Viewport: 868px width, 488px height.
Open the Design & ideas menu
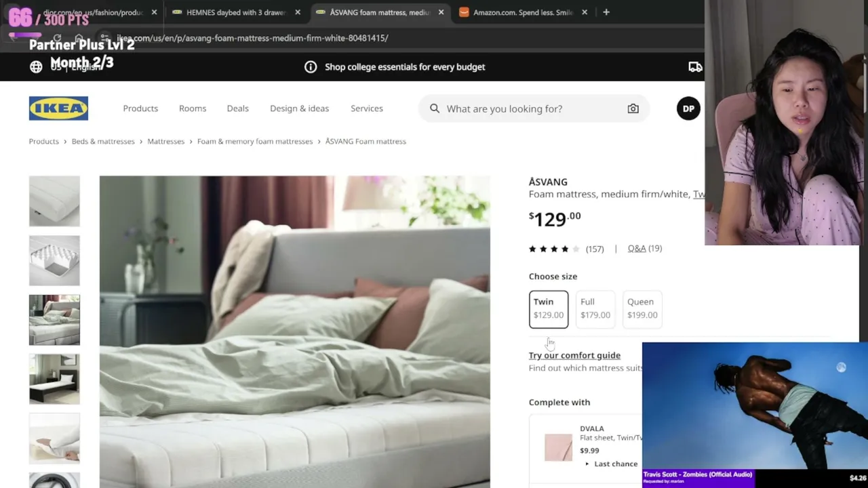pyautogui.click(x=299, y=108)
